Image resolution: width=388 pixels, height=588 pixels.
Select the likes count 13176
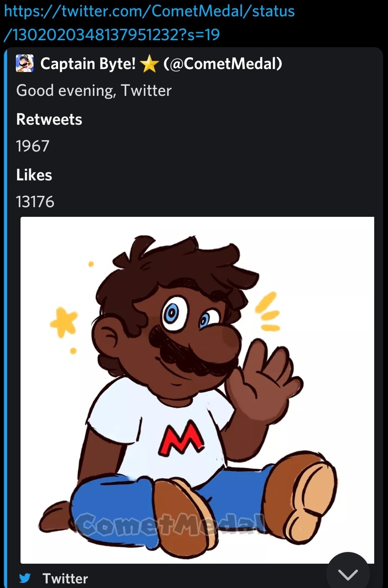click(x=35, y=202)
